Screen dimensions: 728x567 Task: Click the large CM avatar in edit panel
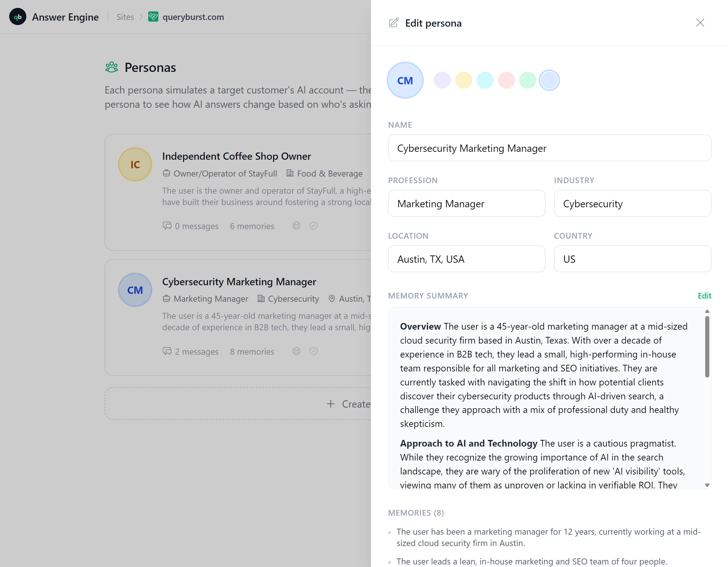pyautogui.click(x=405, y=81)
